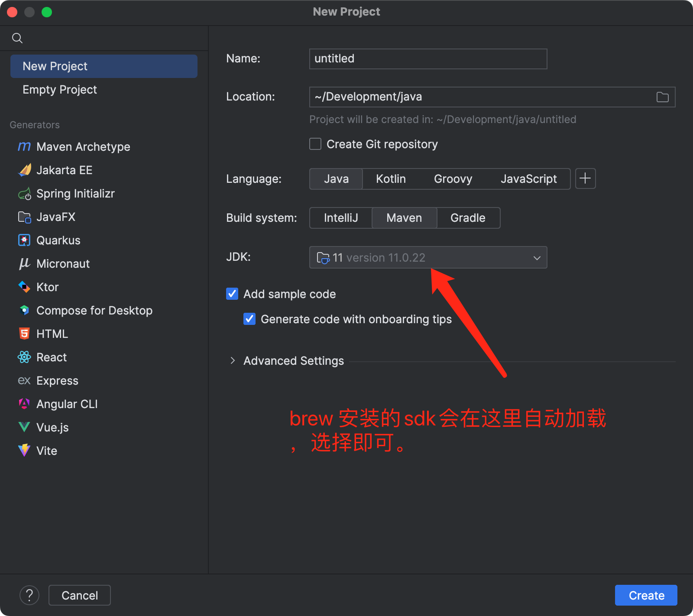Open the Maven Archetype generator label

pyautogui.click(x=83, y=147)
